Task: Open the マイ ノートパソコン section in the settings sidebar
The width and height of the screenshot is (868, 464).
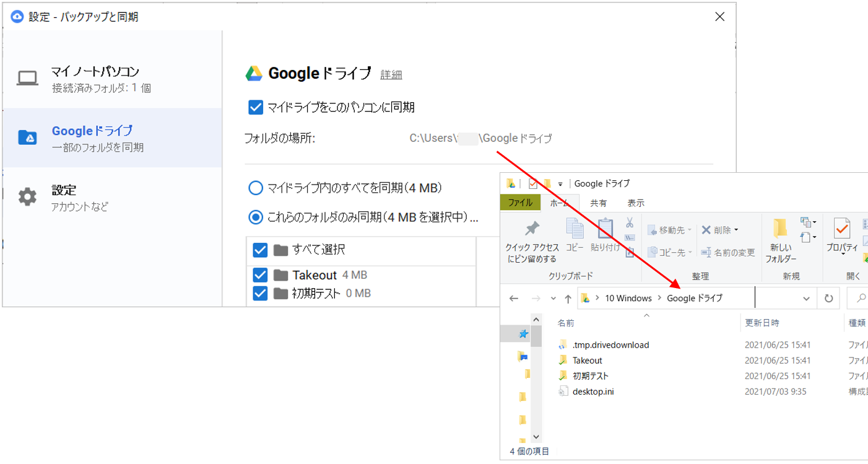Action: tap(112, 79)
